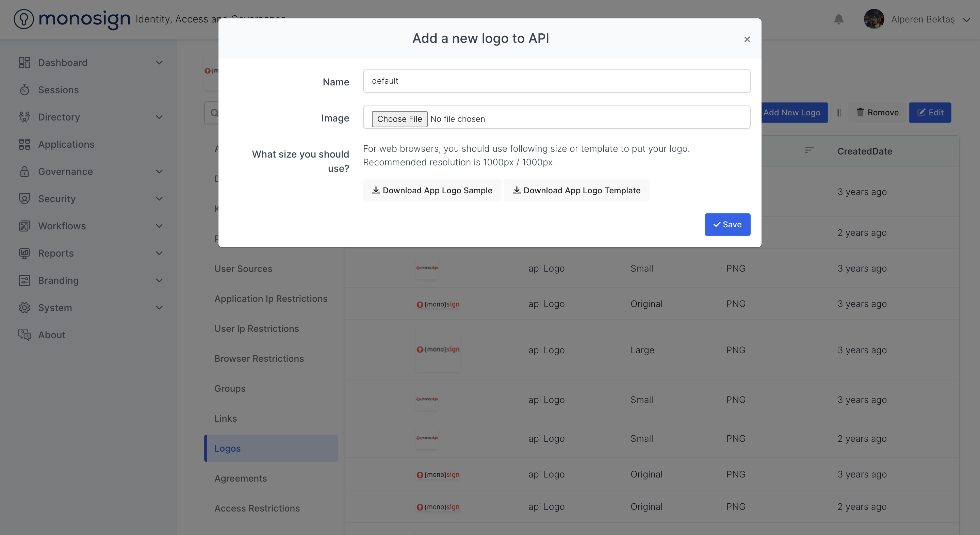Click the Applications grid icon in sidebar

click(24, 144)
